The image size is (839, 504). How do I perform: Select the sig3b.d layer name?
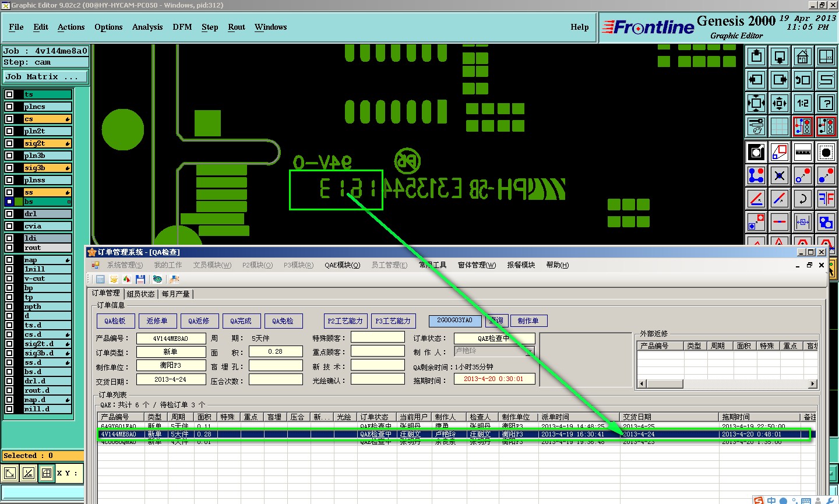(47, 353)
